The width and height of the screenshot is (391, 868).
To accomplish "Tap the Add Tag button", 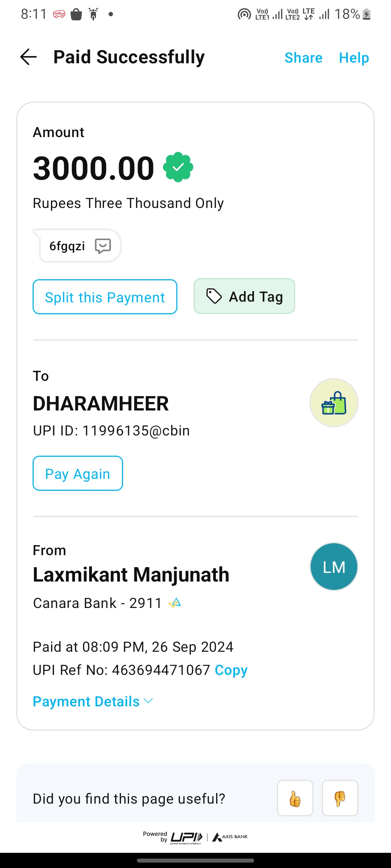I will pyautogui.click(x=244, y=296).
